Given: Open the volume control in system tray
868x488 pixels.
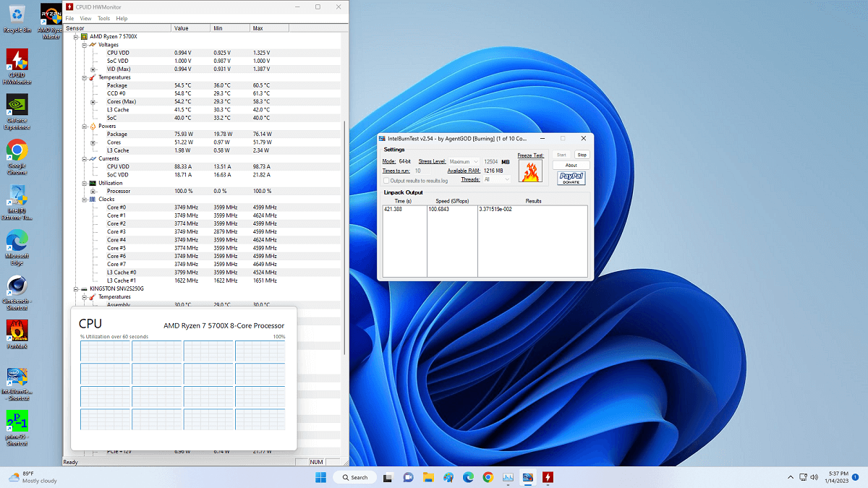Looking at the screenshot, I should pyautogui.click(x=815, y=477).
